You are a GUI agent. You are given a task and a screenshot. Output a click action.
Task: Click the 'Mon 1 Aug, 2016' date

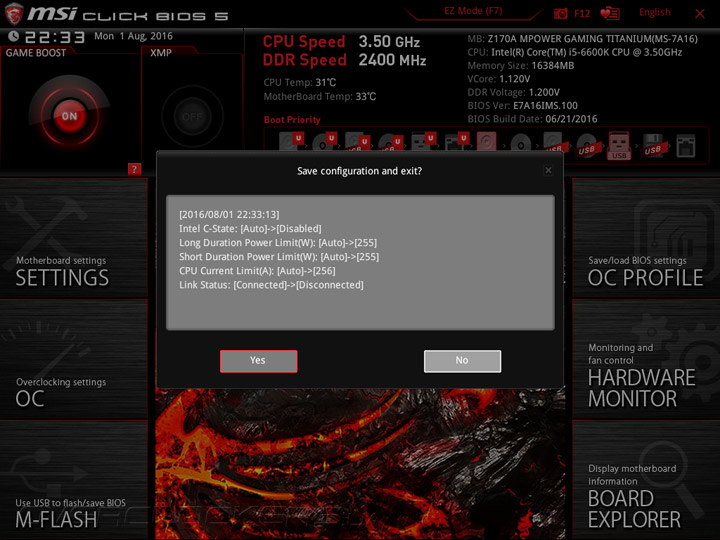133,36
